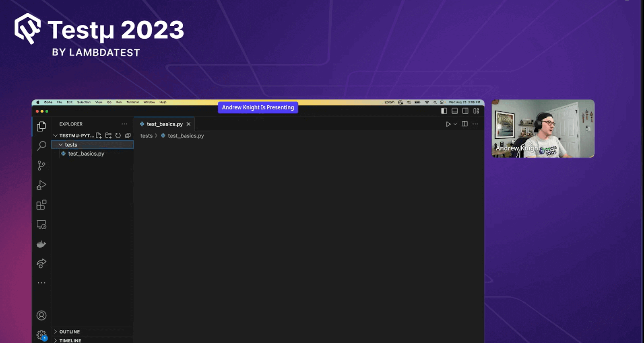The image size is (644, 343).
Task: Open the Explorer view in activity bar
Action: (41, 126)
